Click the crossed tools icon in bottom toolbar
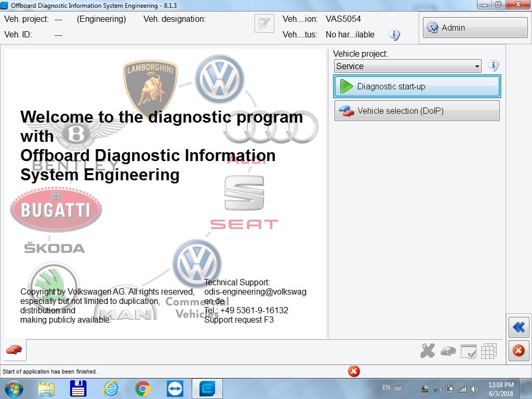The height and width of the screenshot is (399, 532). pos(428,351)
